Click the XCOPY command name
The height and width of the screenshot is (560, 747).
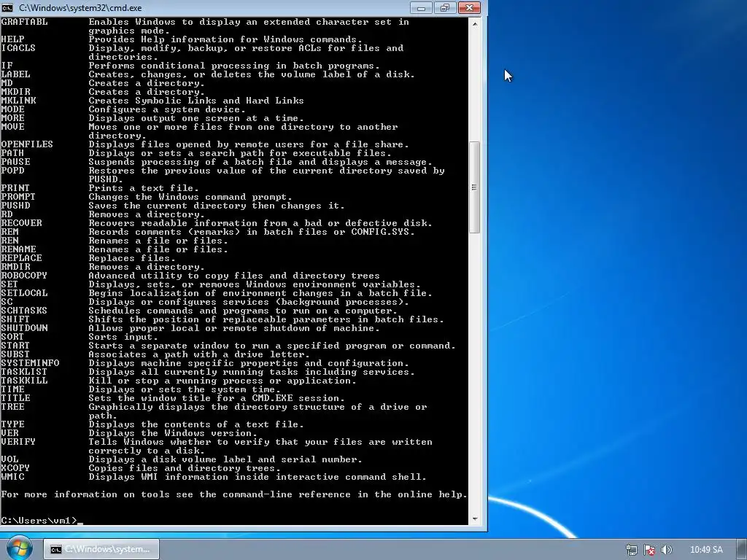[15, 468]
